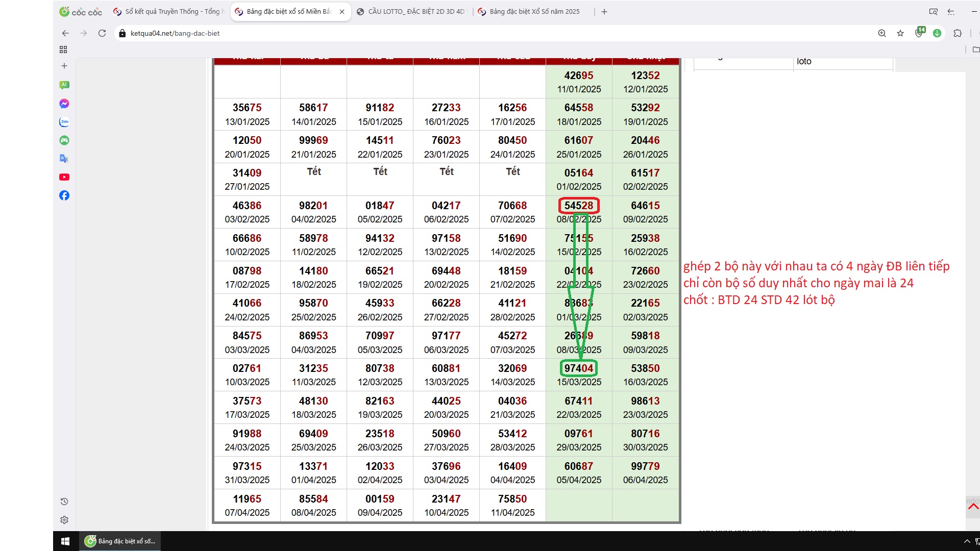The image size is (980, 551).
Task: Click result 54528 dated 08/02/2025
Action: pyautogui.click(x=579, y=206)
